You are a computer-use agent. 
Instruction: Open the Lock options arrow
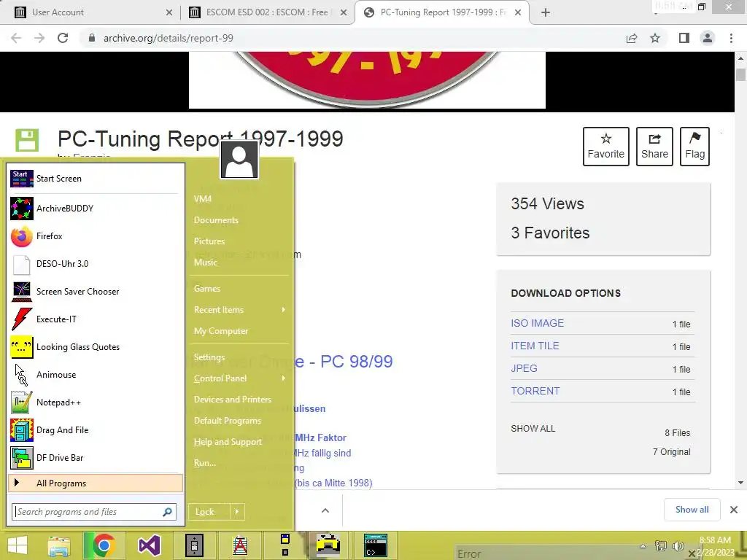(237, 512)
